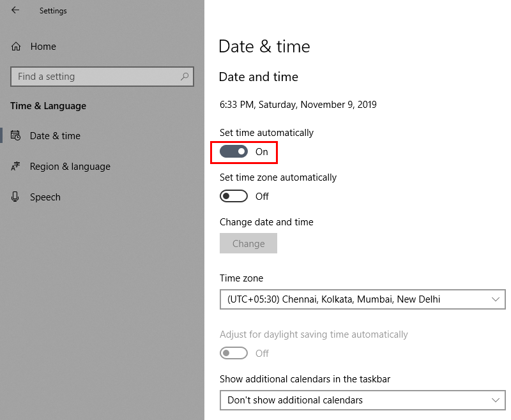Click the back arrow icon
The image size is (511, 420).
pyautogui.click(x=15, y=10)
